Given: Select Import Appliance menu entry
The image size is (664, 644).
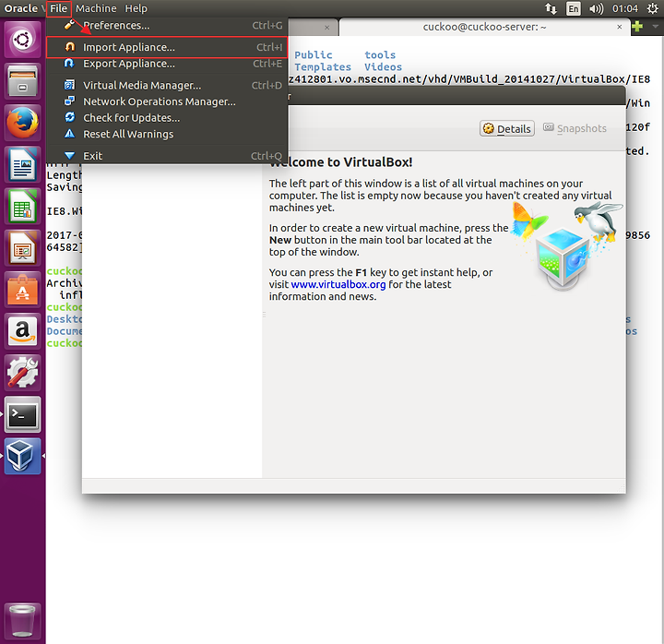Looking at the screenshot, I should point(167,47).
